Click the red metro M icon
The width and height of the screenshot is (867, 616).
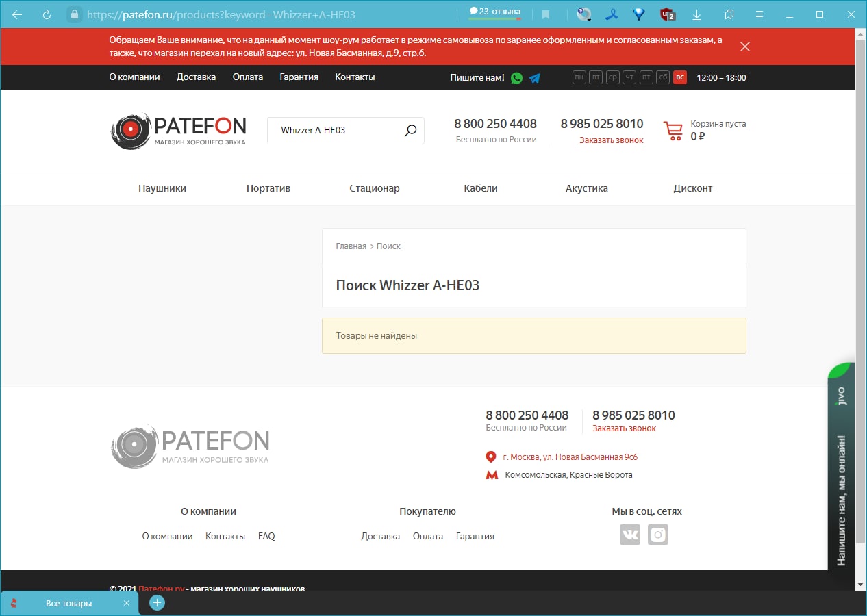[x=492, y=475]
